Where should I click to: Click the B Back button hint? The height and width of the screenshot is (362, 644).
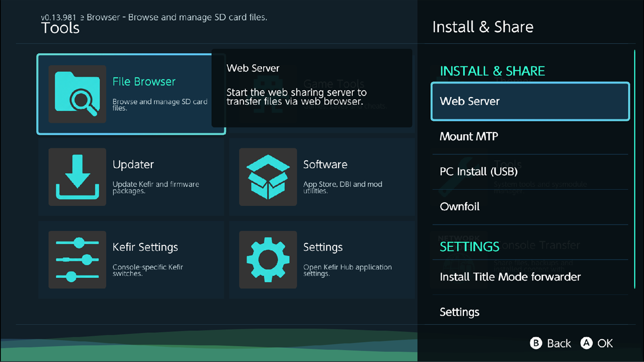coord(550,343)
